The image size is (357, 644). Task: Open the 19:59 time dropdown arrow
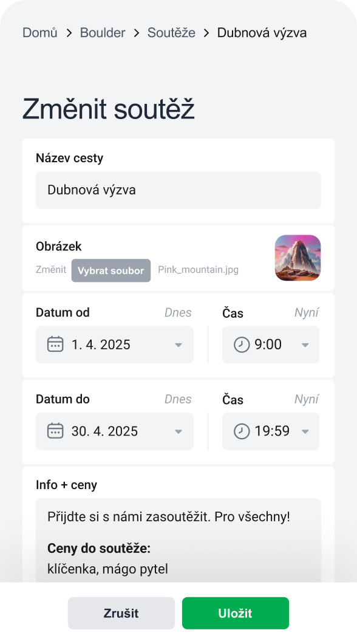point(305,431)
